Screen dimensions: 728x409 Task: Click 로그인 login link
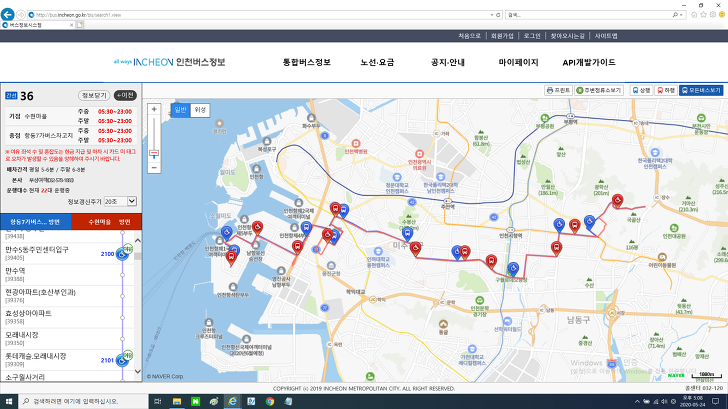[x=532, y=36]
